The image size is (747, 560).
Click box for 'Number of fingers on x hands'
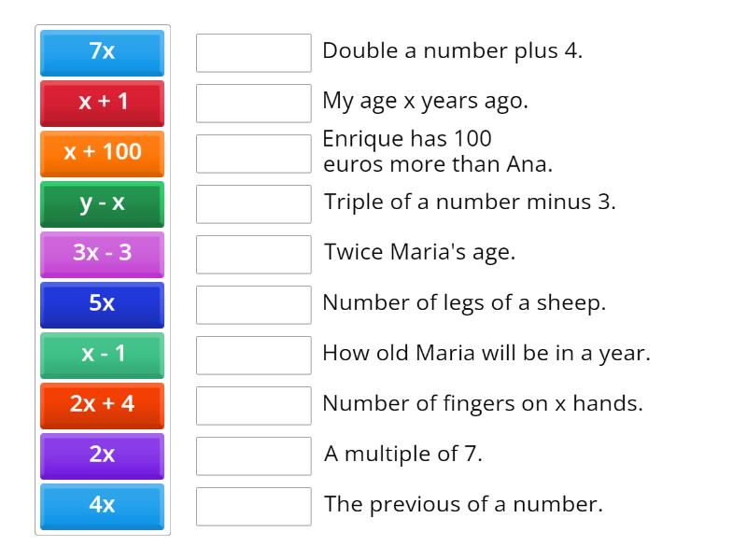pos(253,405)
